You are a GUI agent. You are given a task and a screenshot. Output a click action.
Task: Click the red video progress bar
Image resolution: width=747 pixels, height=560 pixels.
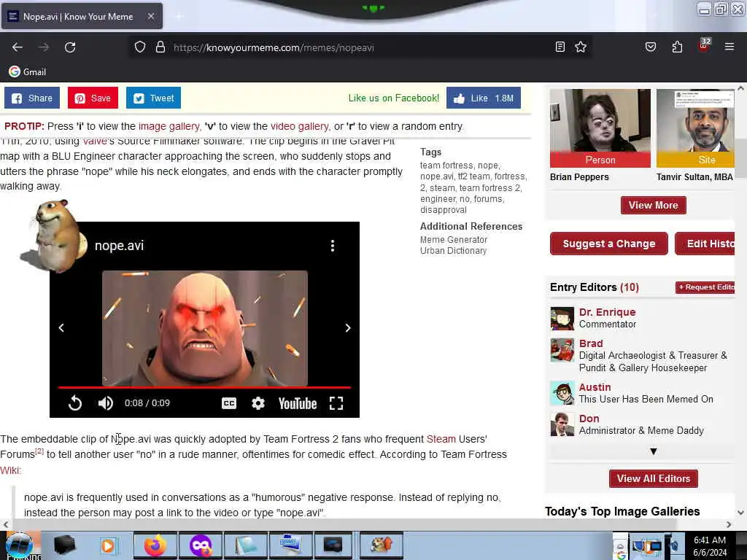(x=204, y=388)
